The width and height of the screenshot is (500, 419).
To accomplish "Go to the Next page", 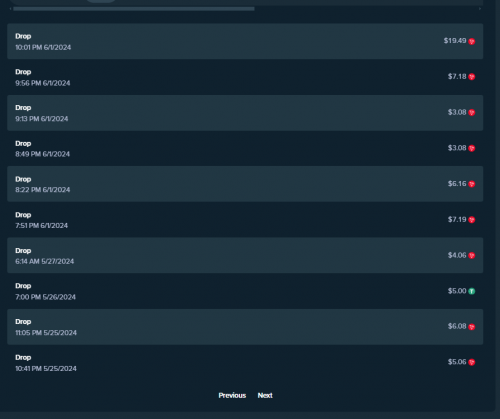I will [x=265, y=395].
